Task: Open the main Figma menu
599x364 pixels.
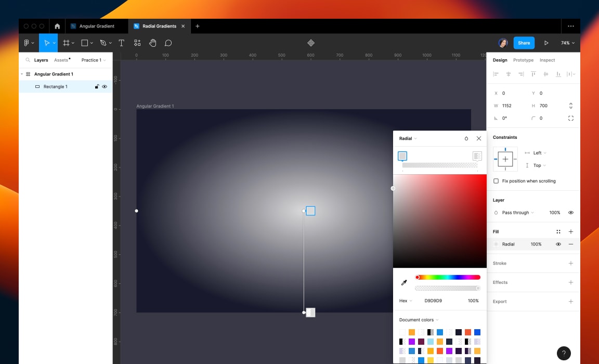Action: click(x=28, y=43)
